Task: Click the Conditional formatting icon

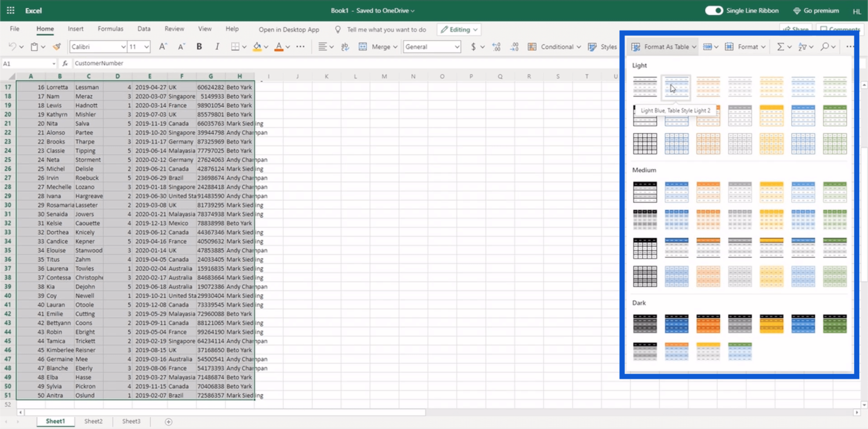Action: pos(532,47)
